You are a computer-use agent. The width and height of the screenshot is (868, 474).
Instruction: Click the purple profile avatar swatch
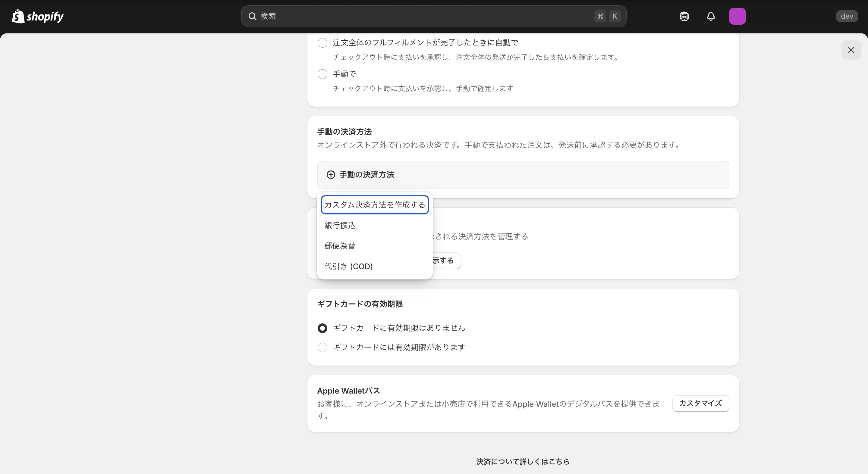(737, 16)
